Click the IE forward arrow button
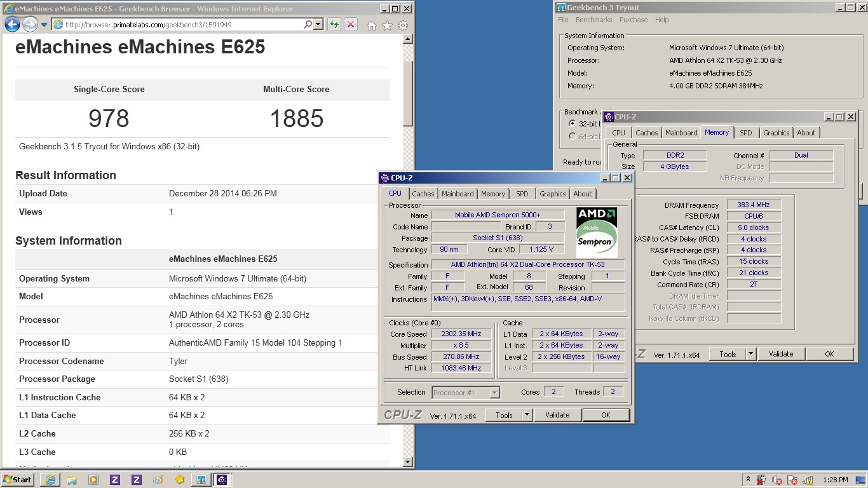 tap(30, 25)
